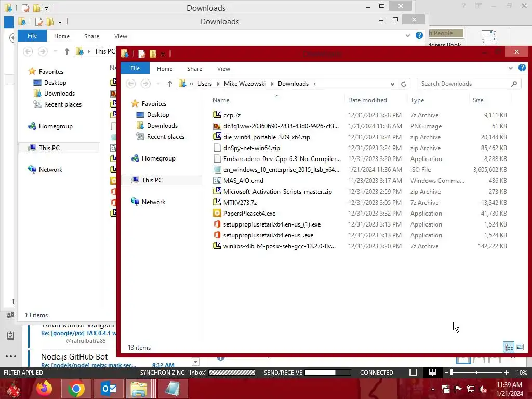Open Google Chrome from the taskbar
Image resolution: width=532 pixels, height=399 pixels.
click(x=76, y=389)
